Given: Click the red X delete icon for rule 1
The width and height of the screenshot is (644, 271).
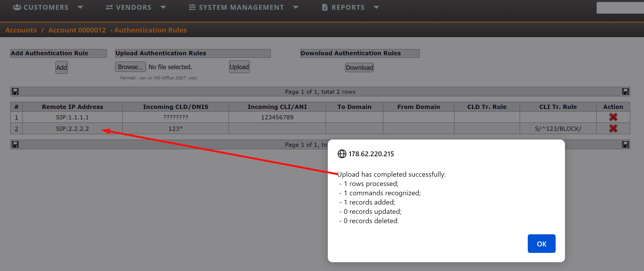Looking at the screenshot, I should [x=613, y=117].
